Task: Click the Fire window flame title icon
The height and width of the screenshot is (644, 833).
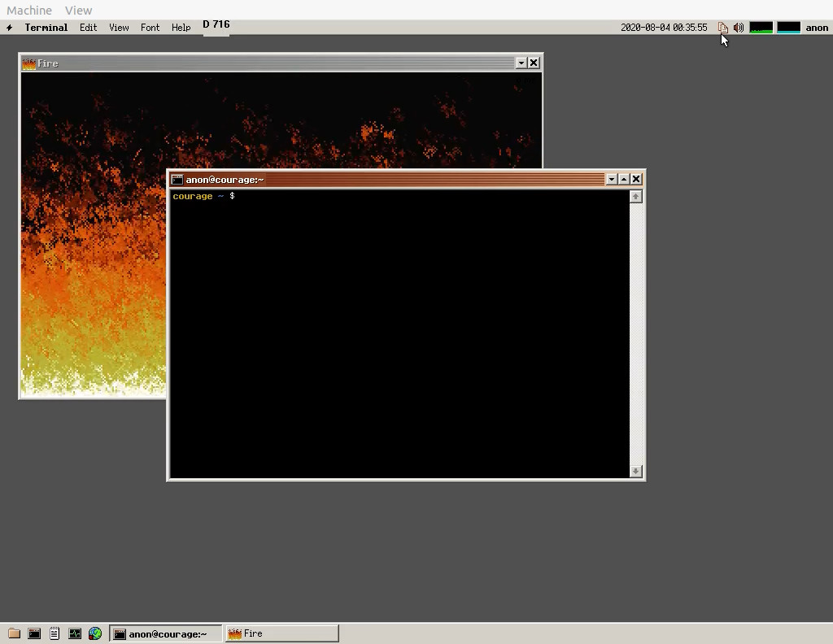Action: coord(28,63)
